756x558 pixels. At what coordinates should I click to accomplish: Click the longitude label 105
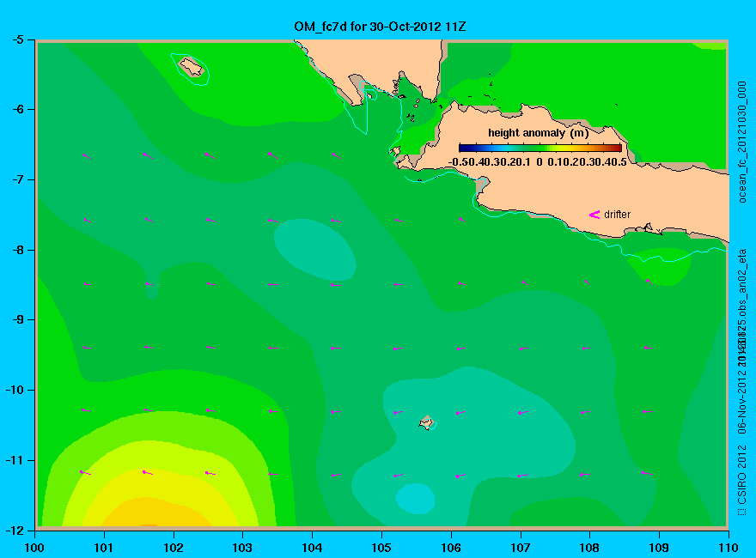[381, 548]
